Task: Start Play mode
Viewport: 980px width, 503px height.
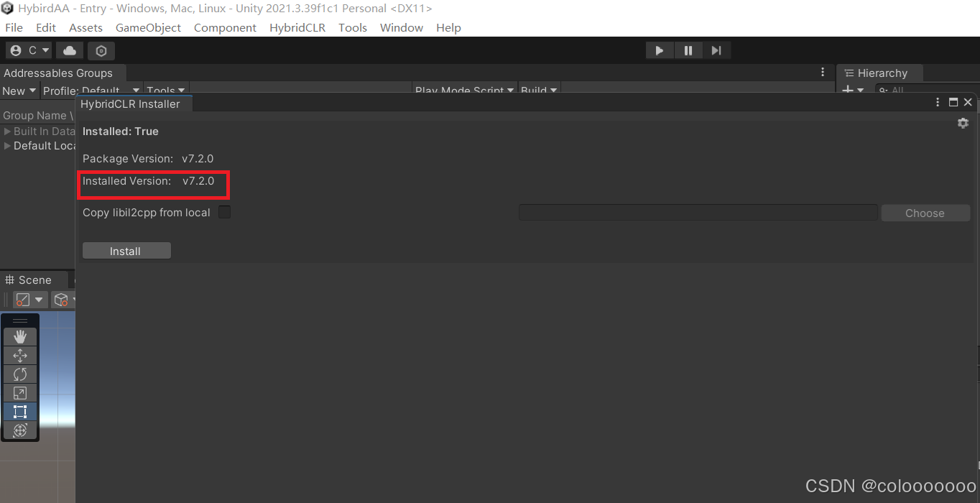Action: pyautogui.click(x=660, y=50)
